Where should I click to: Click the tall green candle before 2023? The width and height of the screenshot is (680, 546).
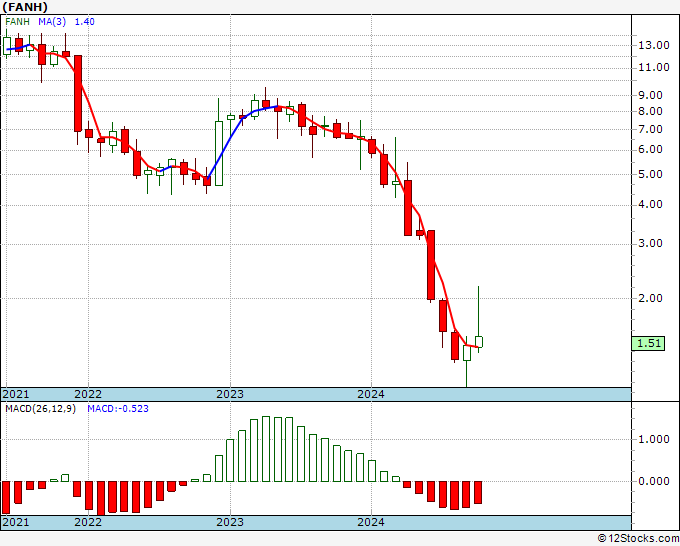tap(219, 153)
